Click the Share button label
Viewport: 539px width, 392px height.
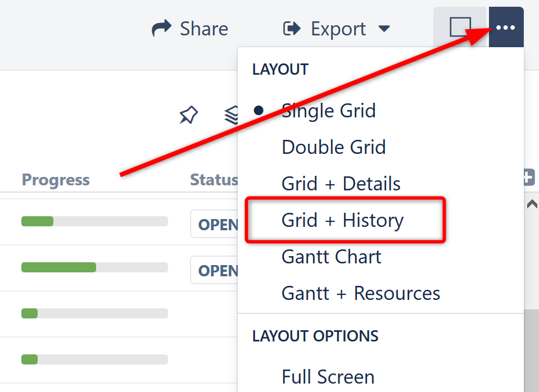tap(204, 29)
